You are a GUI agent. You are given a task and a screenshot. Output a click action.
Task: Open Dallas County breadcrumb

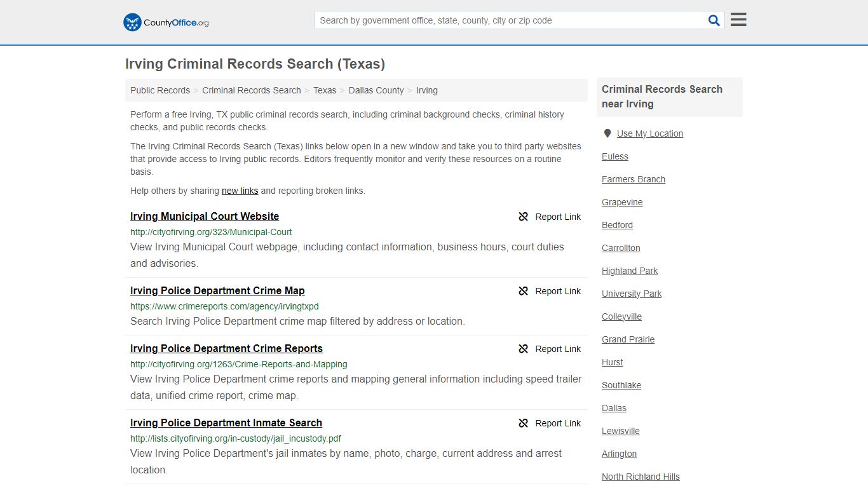(376, 90)
